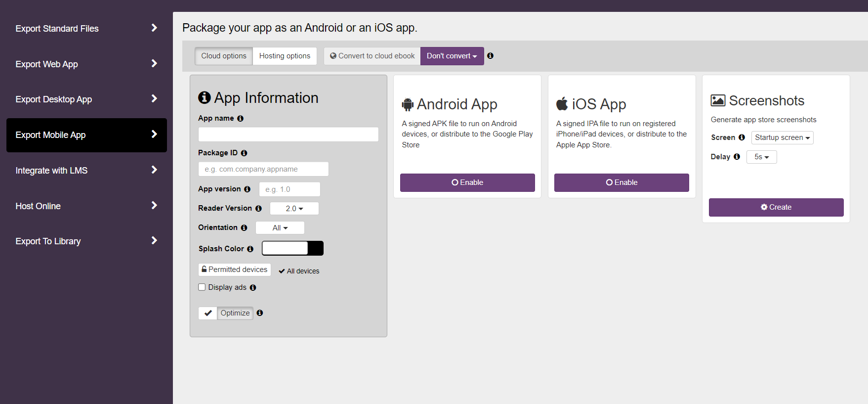Open the Reader Version 2.0 dropdown
Screen dimensions: 868x404
(294, 209)
